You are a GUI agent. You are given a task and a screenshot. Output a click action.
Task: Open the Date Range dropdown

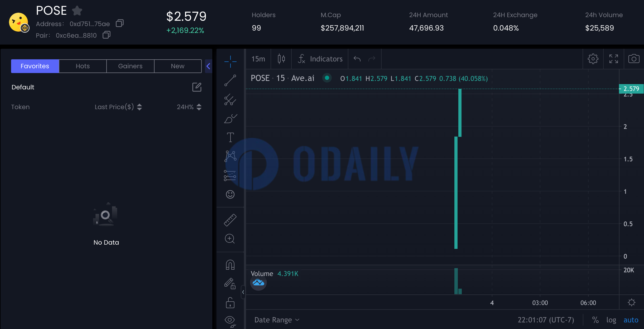pos(277,320)
